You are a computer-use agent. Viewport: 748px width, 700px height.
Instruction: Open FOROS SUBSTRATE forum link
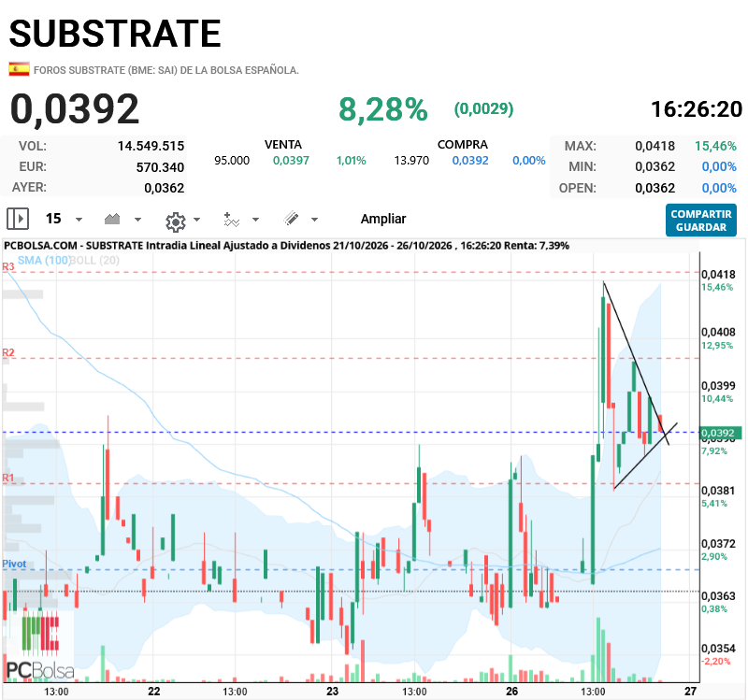[x=166, y=70]
